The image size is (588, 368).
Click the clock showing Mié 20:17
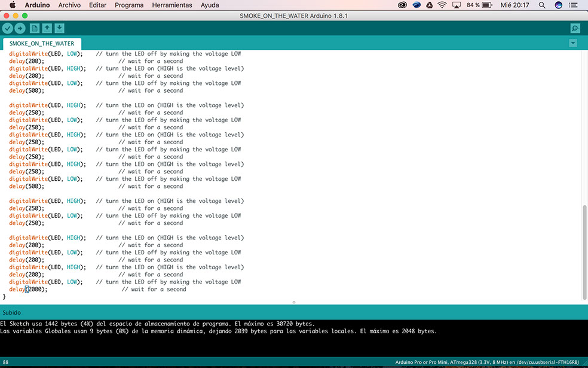coord(514,5)
